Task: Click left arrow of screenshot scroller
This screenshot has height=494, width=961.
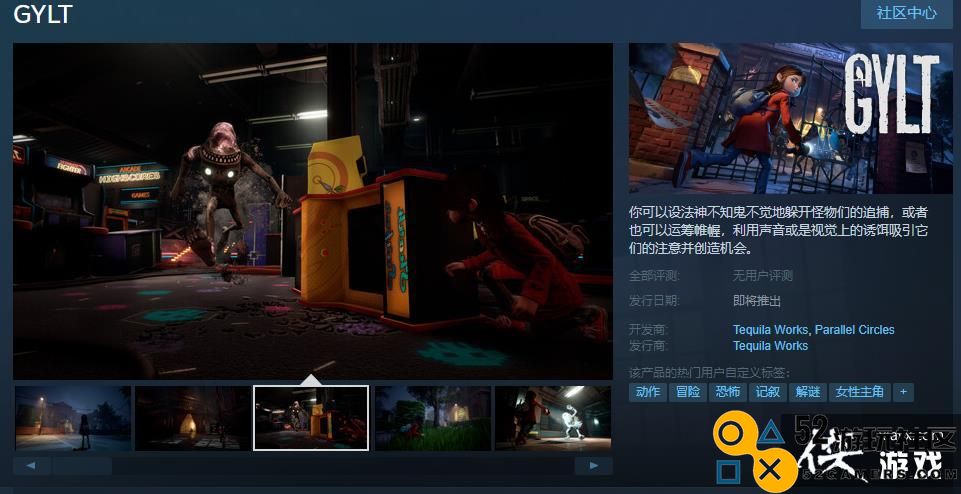Action: [x=31, y=466]
